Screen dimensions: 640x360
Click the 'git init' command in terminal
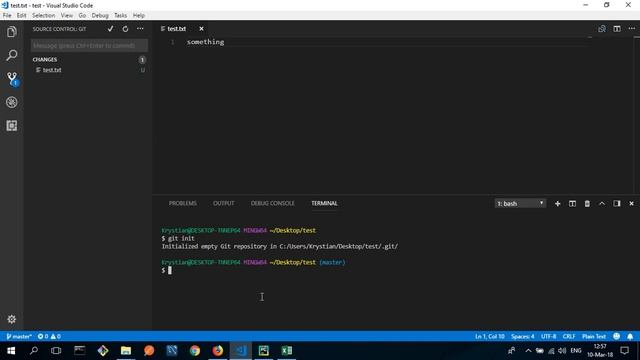tap(181, 238)
